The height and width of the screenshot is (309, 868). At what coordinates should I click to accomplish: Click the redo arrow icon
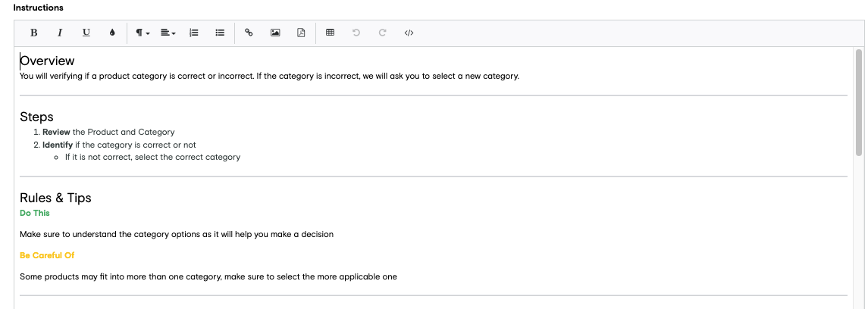coord(382,33)
